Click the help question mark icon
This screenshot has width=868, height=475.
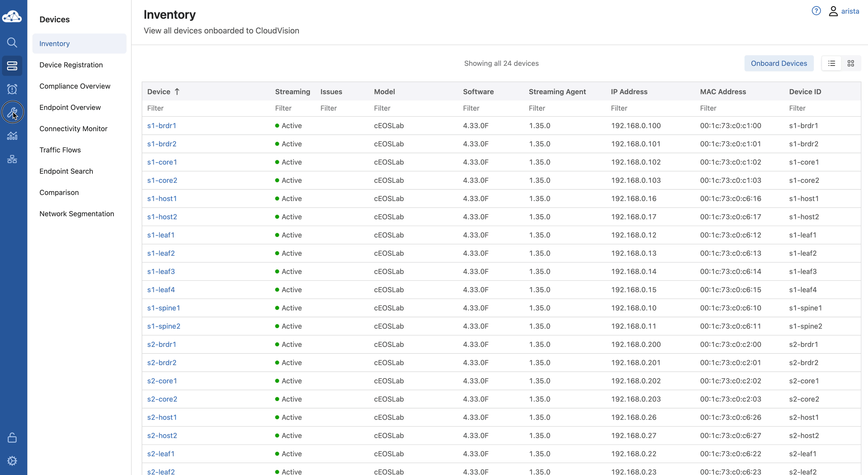[x=816, y=11]
